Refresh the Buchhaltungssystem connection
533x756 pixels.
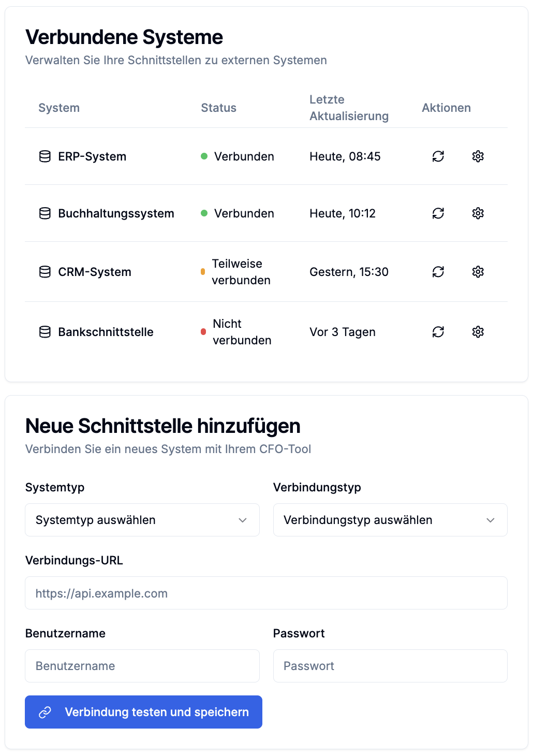click(438, 213)
